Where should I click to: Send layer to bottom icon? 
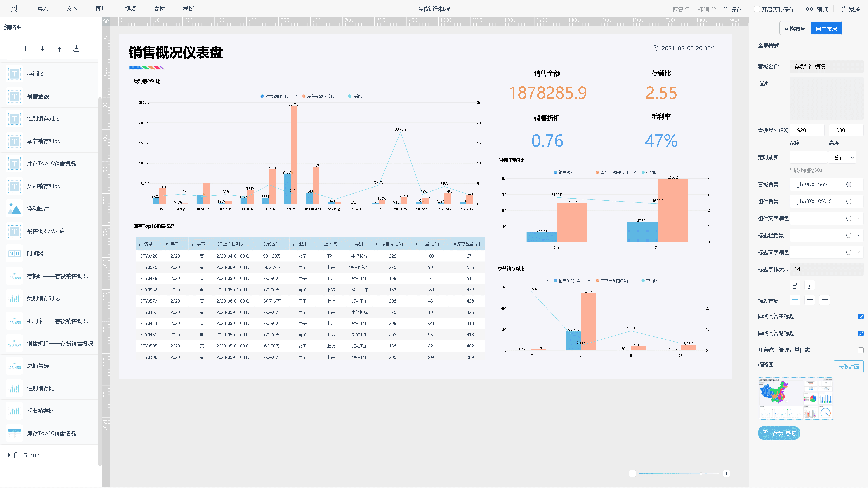tap(76, 49)
